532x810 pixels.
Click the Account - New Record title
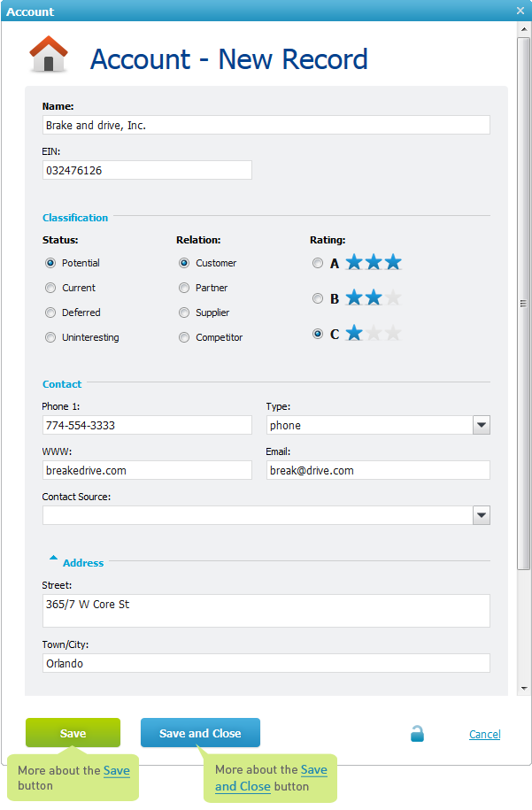[x=228, y=59]
